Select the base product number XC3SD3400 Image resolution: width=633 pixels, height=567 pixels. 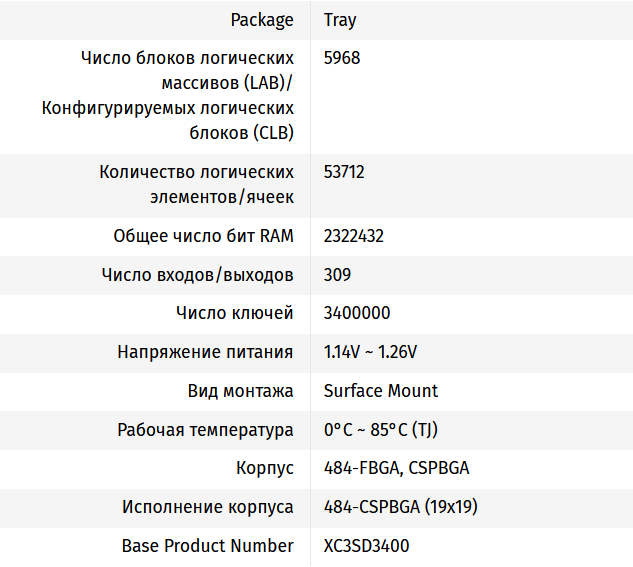[366, 546]
